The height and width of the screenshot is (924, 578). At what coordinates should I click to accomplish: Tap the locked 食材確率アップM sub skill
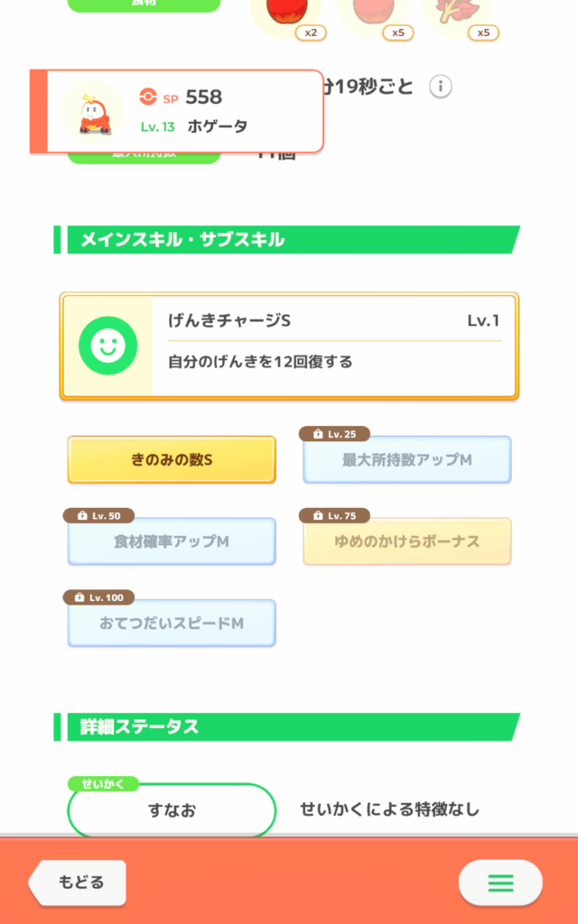pos(172,541)
